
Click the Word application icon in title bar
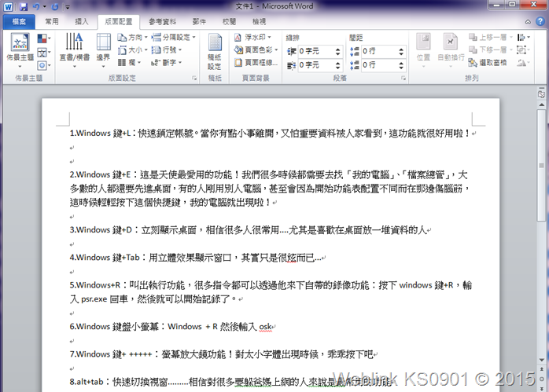pos(8,6)
